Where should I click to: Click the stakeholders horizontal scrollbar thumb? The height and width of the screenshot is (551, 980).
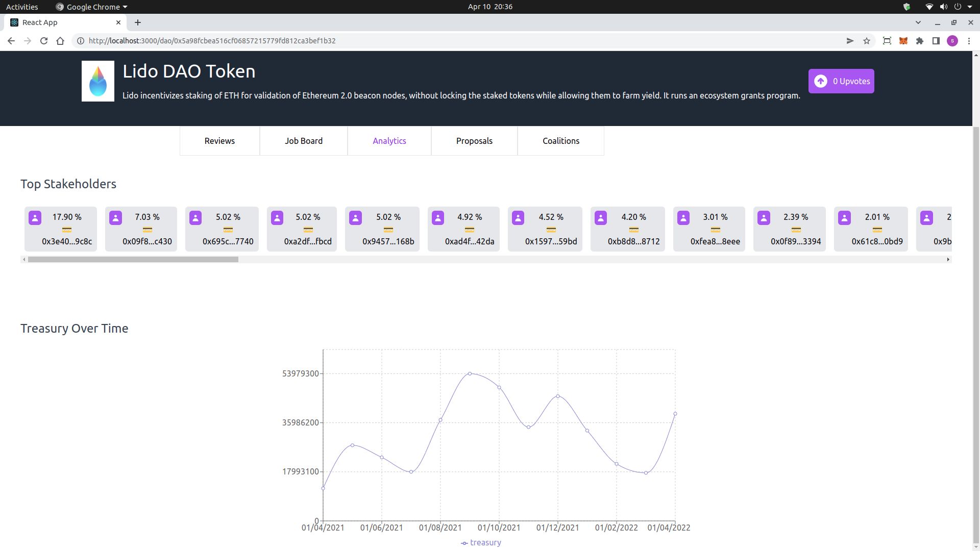133,260
